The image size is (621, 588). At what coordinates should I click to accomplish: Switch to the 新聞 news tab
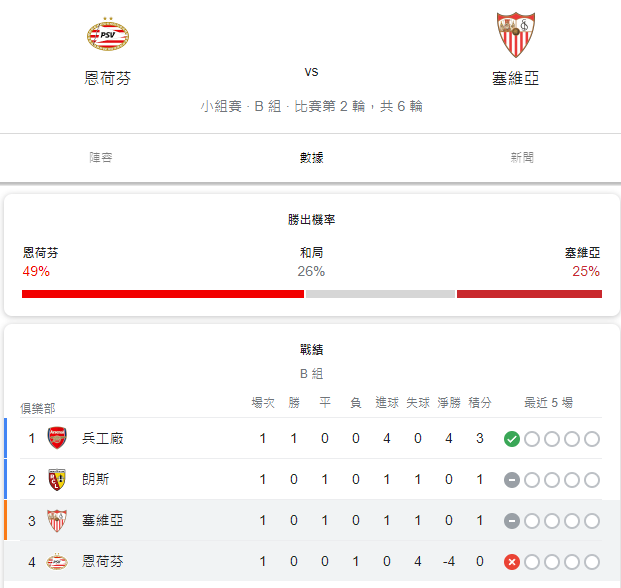click(x=522, y=158)
